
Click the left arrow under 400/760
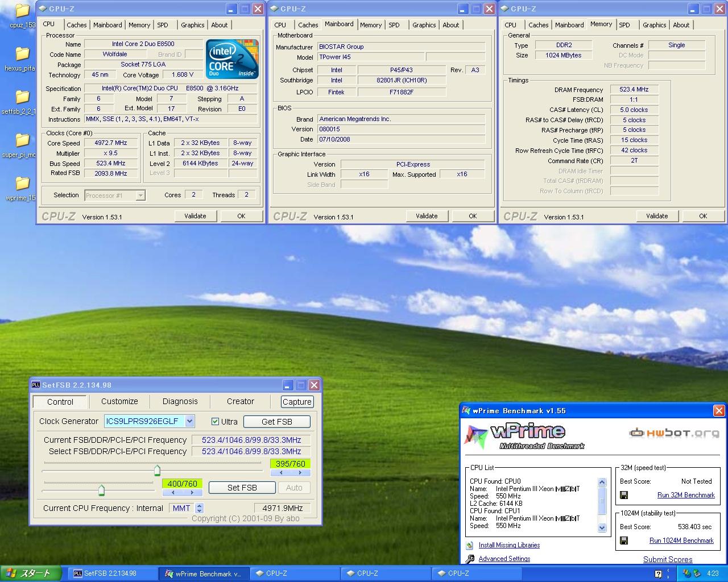point(172,492)
